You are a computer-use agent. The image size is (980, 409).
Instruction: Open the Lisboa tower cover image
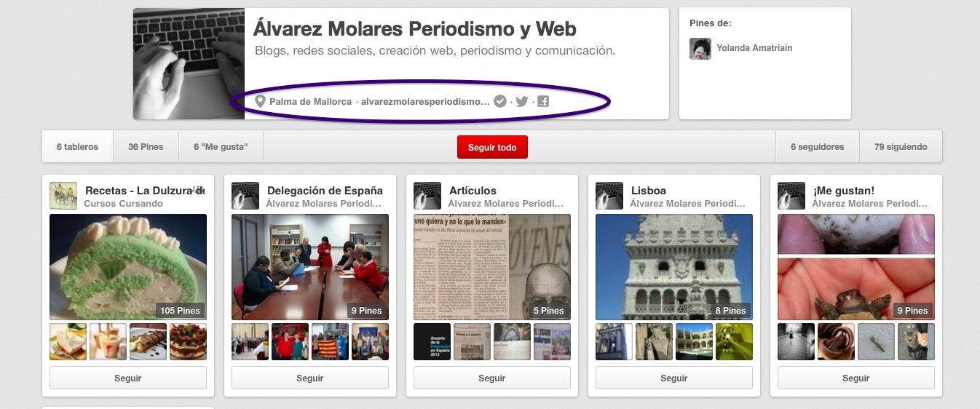(x=674, y=266)
